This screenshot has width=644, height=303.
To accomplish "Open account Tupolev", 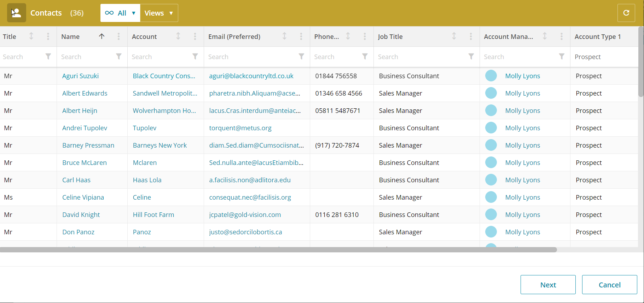I will (x=144, y=128).
